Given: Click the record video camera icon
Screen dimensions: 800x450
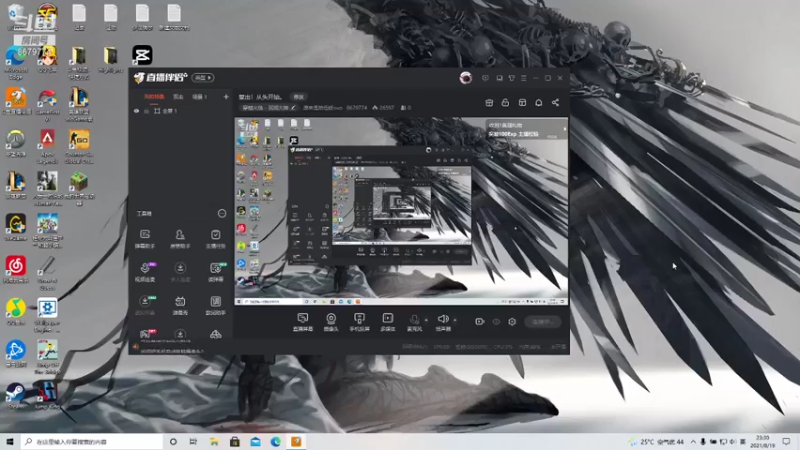Looking at the screenshot, I should (x=480, y=321).
